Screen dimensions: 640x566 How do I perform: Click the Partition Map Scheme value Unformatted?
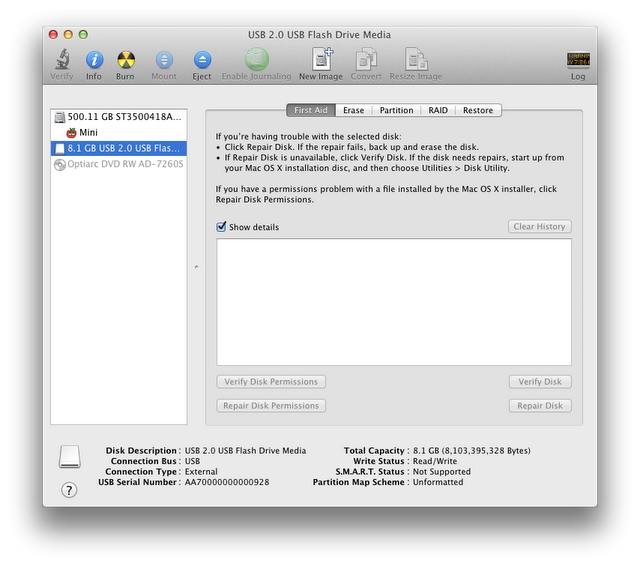point(438,482)
